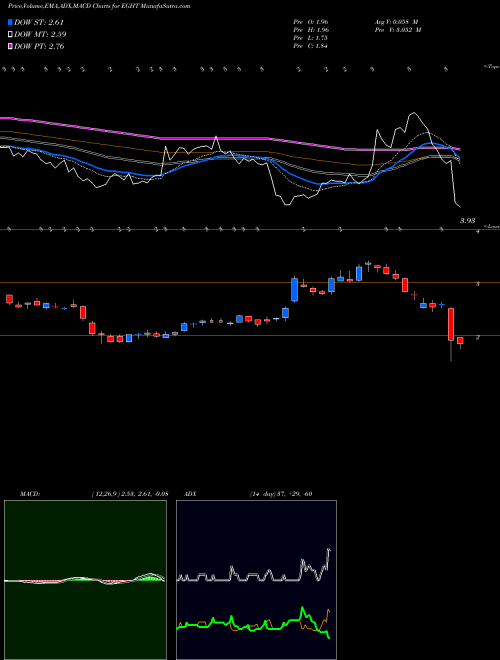The width and height of the screenshot is (500, 660).
Task: Click the blue DOW ST legend swatch
Action: [x=11, y=22]
